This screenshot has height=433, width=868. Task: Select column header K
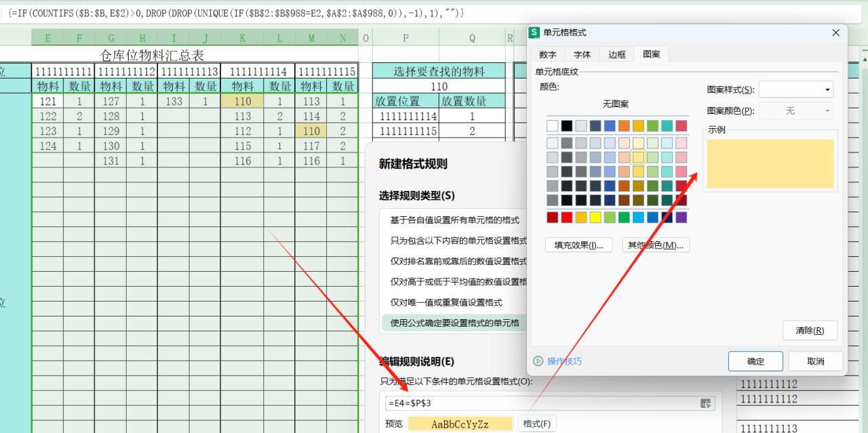242,39
